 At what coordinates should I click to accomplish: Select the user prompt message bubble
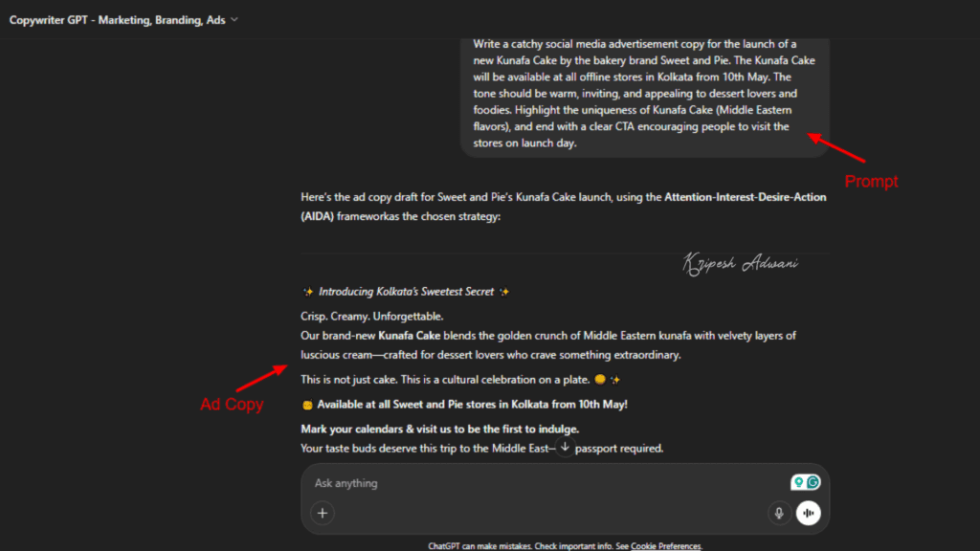point(643,96)
